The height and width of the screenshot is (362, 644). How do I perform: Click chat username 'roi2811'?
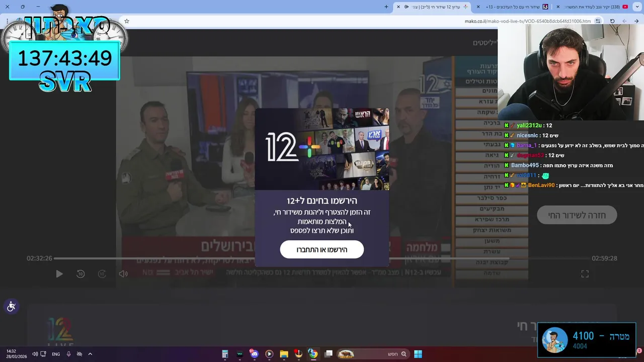pyautogui.click(x=526, y=175)
